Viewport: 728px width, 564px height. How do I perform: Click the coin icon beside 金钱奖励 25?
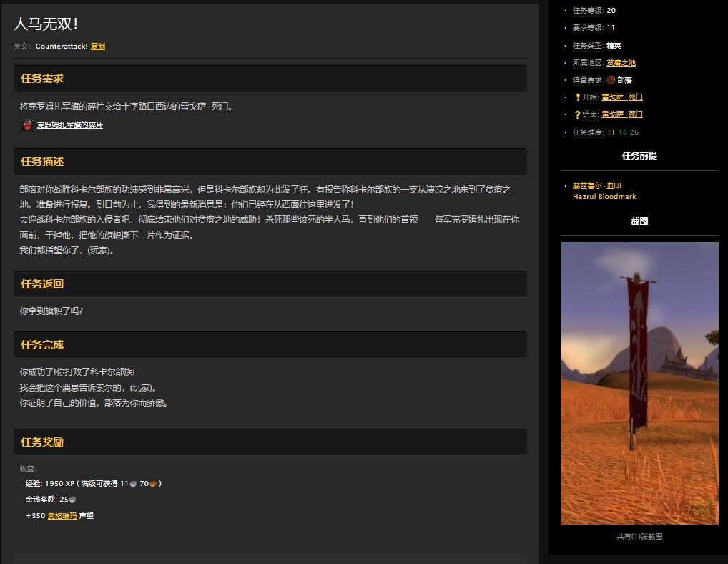tap(72, 499)
